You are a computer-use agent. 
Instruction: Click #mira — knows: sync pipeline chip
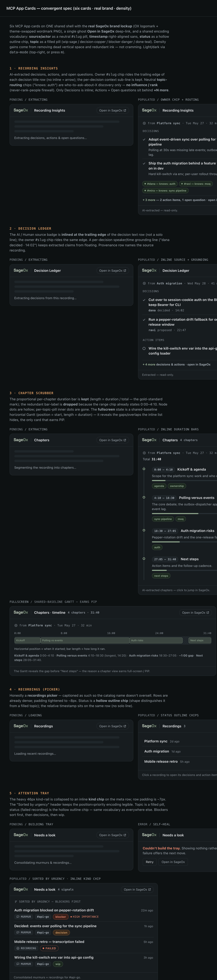point(165,191)
